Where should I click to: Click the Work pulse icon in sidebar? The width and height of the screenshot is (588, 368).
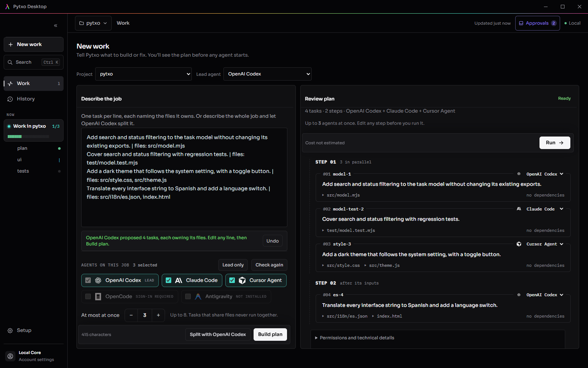[10, 84]
